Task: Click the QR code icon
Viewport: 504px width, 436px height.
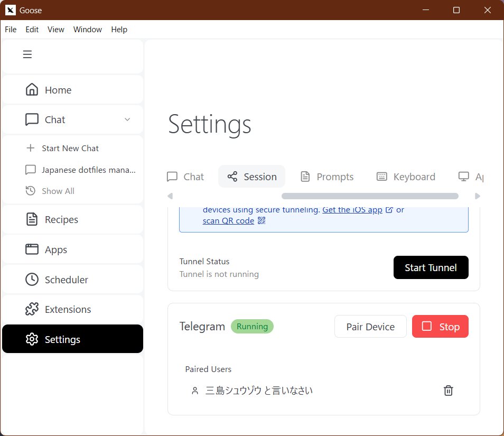Action: click(262, 220)
